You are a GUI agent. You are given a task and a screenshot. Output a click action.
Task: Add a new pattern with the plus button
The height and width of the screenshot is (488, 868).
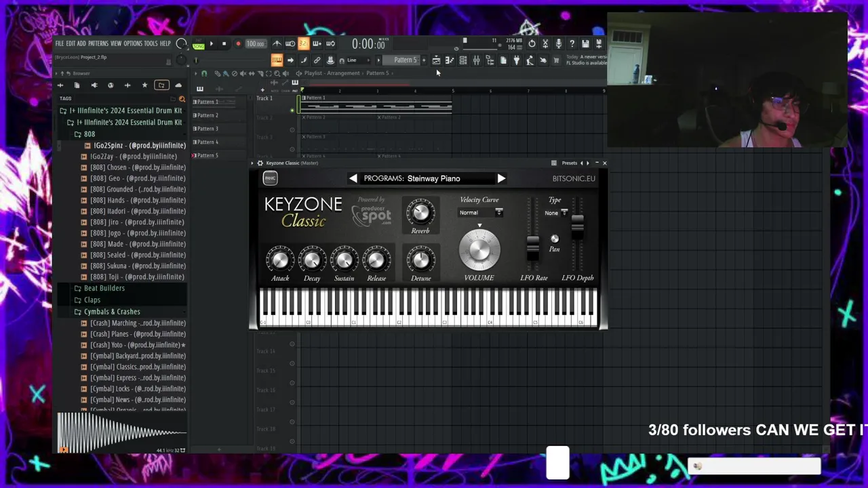coord(424,60)
